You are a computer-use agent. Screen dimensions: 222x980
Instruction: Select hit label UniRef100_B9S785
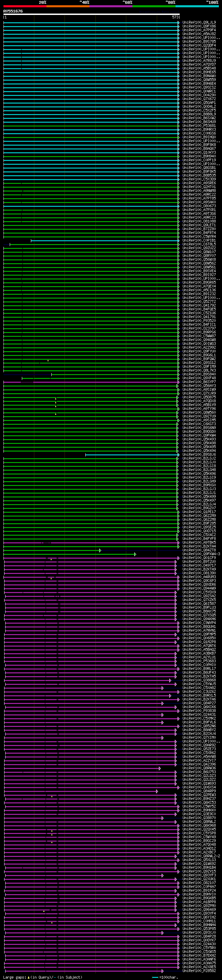pyautogui.click(x=199, y=41)
